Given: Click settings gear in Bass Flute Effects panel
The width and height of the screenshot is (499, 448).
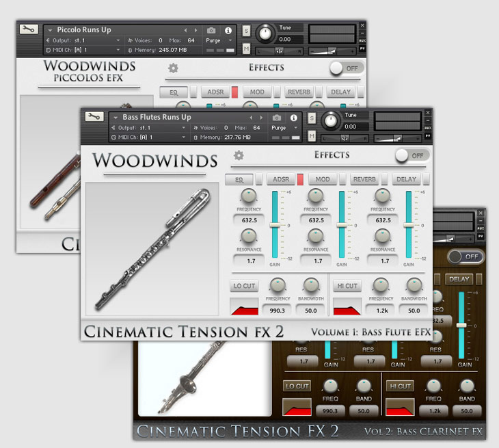Looking at the screenshot, I should coord(239,155).
